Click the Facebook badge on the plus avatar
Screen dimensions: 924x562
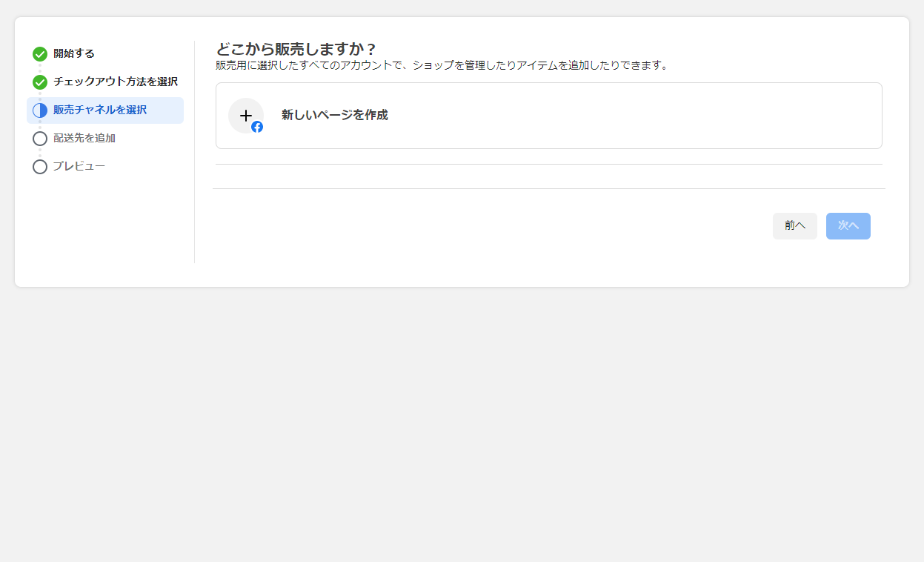pos(256,127)
